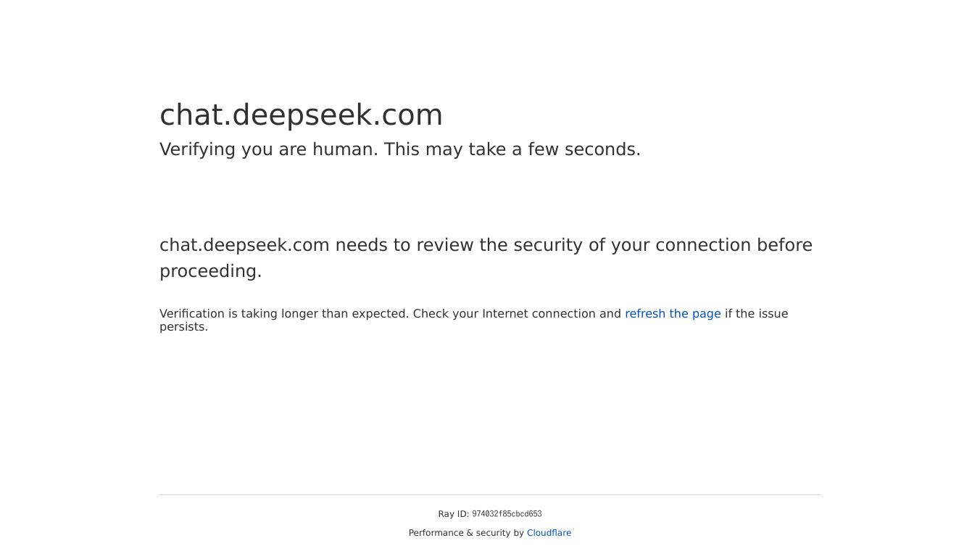Click the word "Verification" starting the notice

tap(192, 314)
